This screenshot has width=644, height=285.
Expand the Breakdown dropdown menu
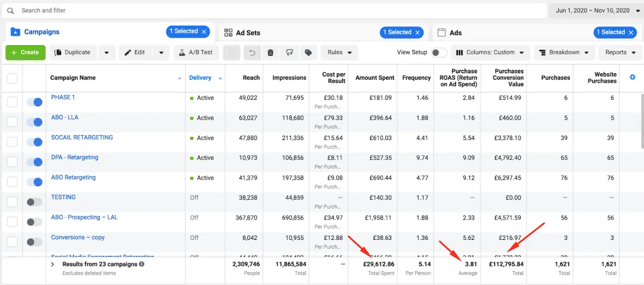(x=564, y=53)
